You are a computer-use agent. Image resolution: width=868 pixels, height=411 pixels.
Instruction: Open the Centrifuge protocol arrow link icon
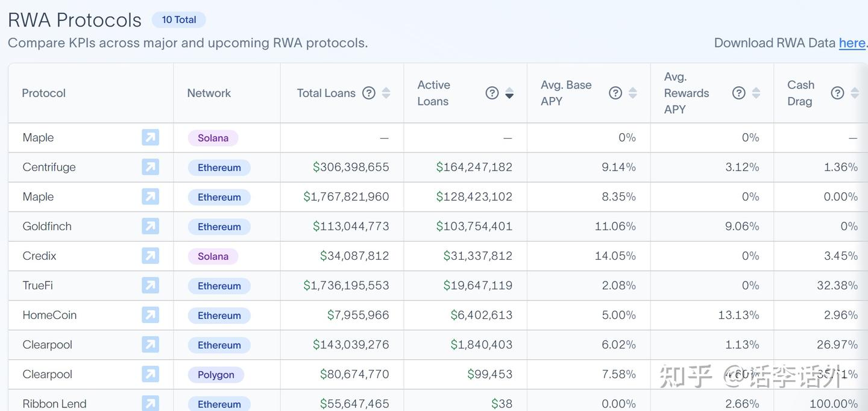150,167
